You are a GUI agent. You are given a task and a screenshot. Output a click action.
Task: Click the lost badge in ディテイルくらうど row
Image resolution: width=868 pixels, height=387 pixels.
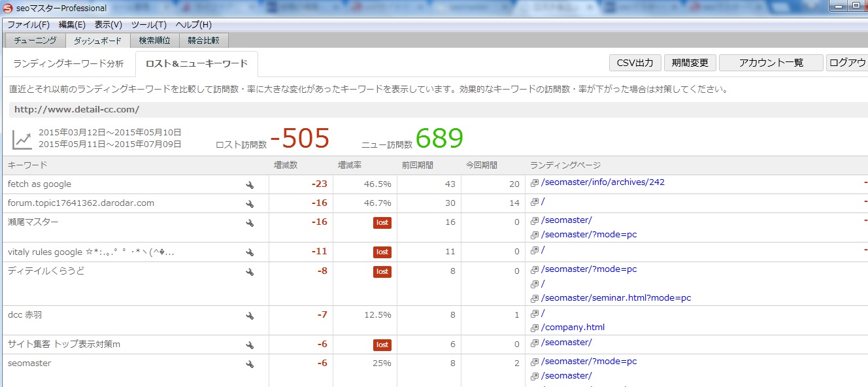(x=382, y=271)
